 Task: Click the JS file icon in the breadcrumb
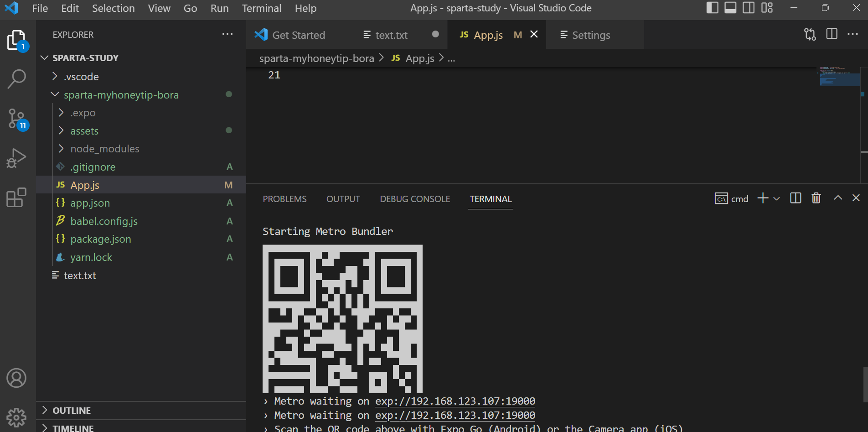click(396, 58)
